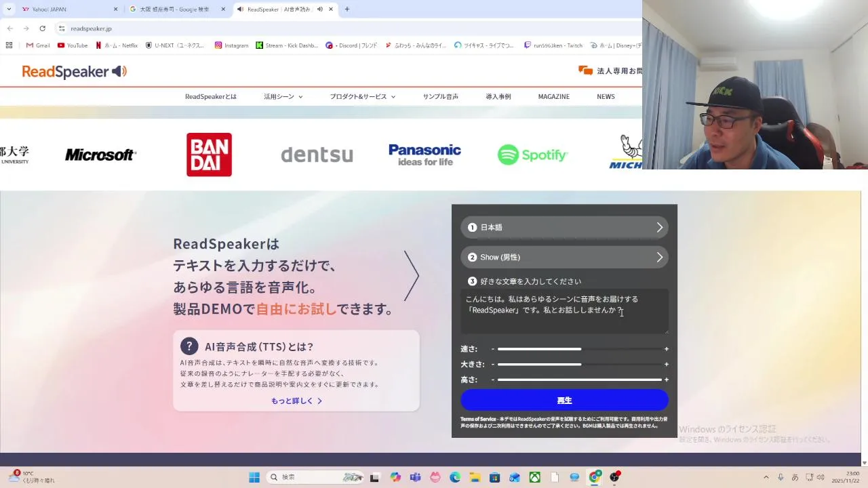This screenshot has height=488, width=868.
Task: Open the YouTube bookmark
Action: click(x=73, y=45)
